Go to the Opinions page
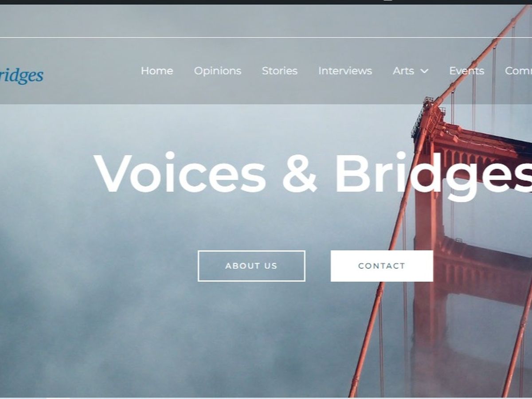This screenshot has height=399, width=532. point(218,71)
